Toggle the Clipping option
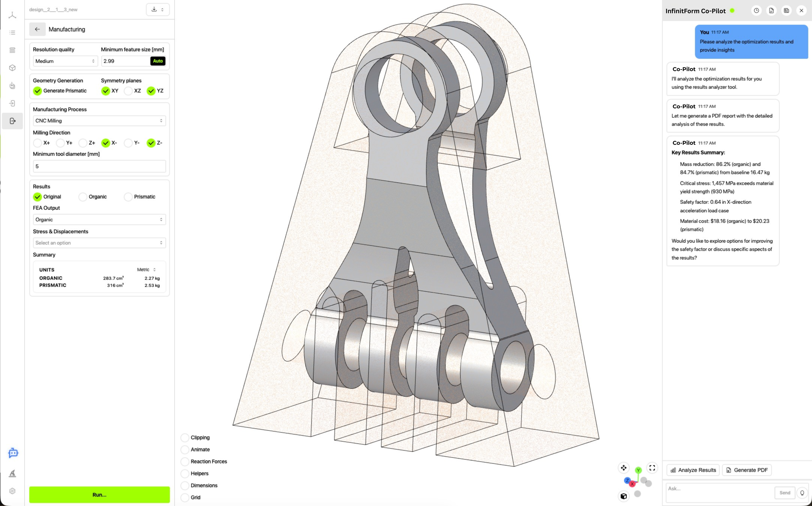This screenshot has height=506, width=812. (x=185, y=438)
